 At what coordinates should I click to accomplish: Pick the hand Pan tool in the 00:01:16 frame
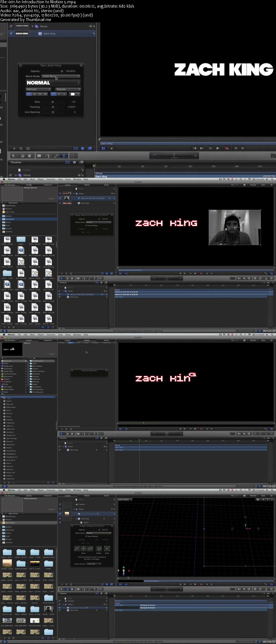[29, 156]
